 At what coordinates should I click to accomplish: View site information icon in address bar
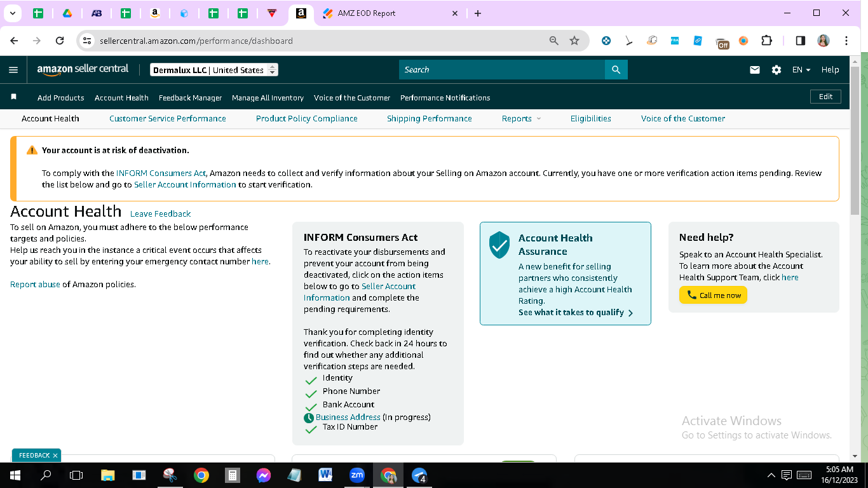pyautogui.click(x=88, y=41)
